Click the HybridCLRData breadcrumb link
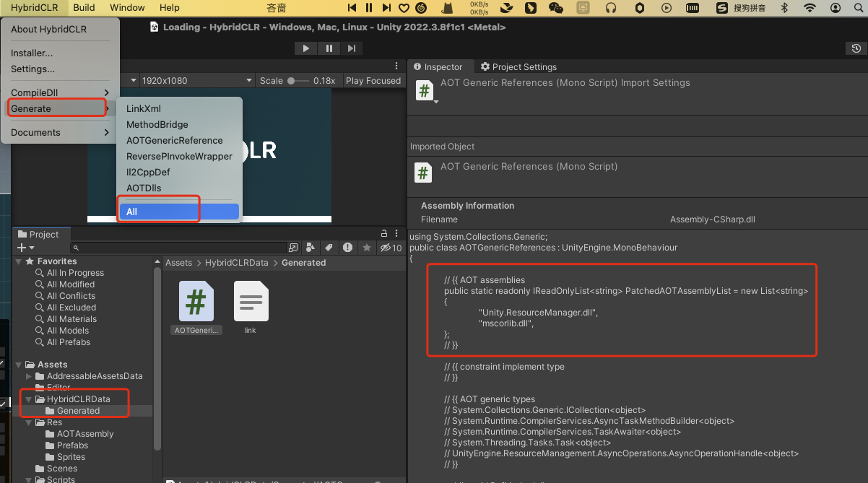 (x=236, y=263)
